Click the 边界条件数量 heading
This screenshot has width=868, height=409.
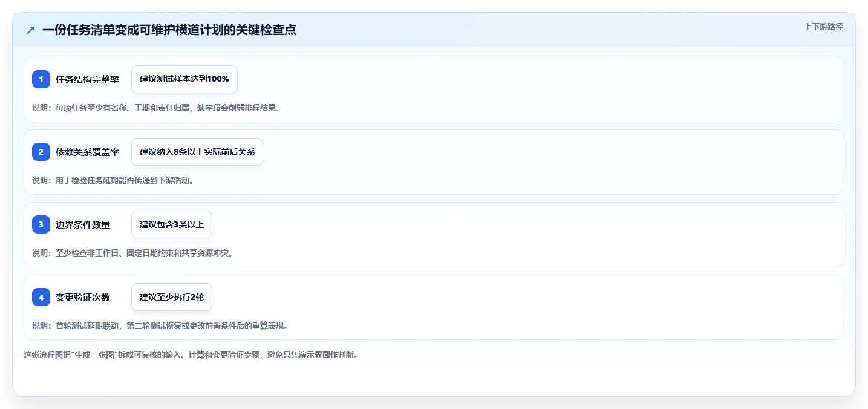pos(83,224)
